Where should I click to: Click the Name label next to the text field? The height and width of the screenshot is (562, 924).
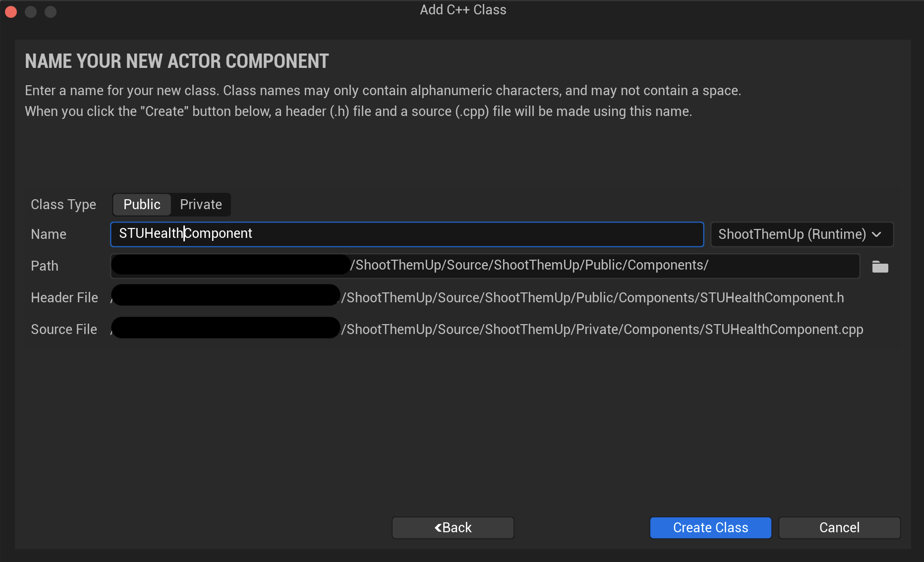pyautogui.click(x=49, y=234)
